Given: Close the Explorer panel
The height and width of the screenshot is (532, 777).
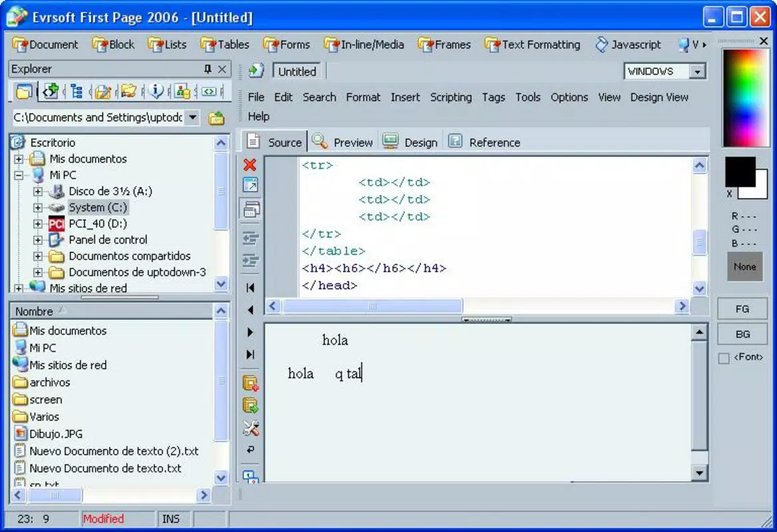Looking at the screenshot, I should [222, 69].
